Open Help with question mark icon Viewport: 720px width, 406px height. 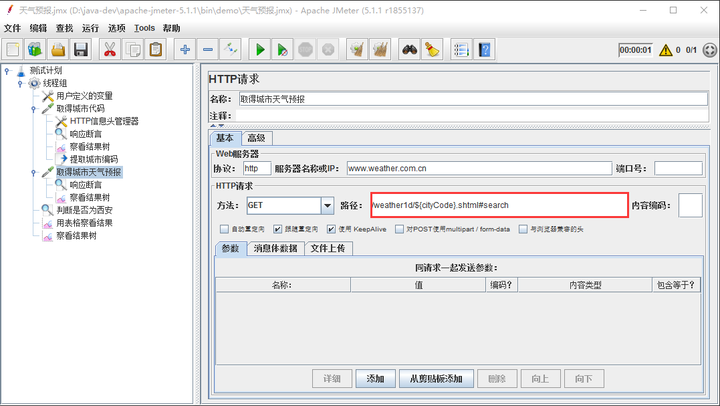pyautogui.click(x=484, y=50)
